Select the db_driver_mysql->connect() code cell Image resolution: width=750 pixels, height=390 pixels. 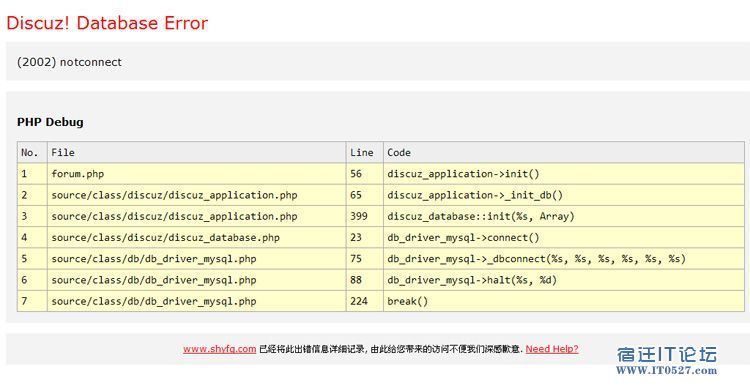coord(564,237)
